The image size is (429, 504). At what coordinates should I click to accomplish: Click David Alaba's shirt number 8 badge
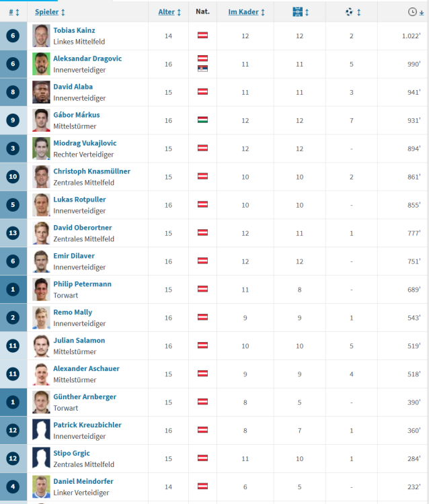tap(13, 92)
